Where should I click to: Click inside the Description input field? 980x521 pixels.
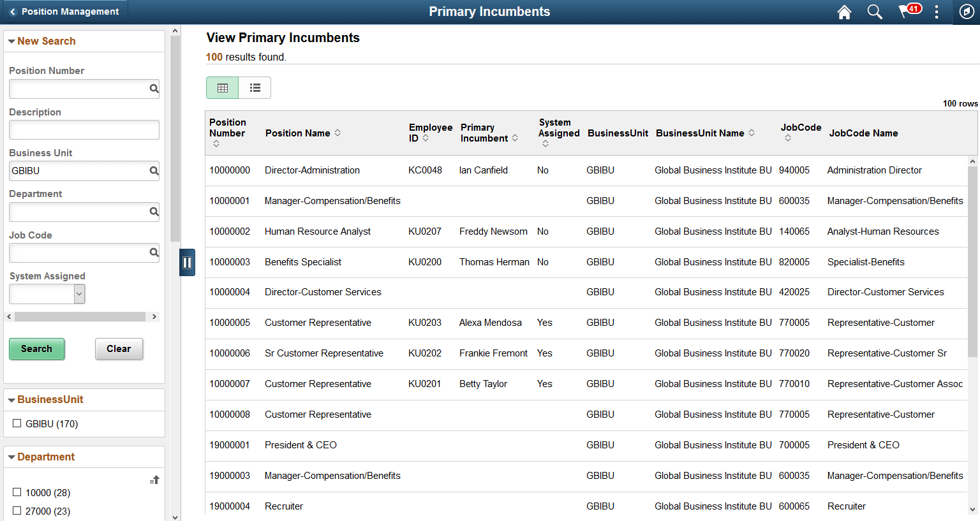[x=84, y=129]
